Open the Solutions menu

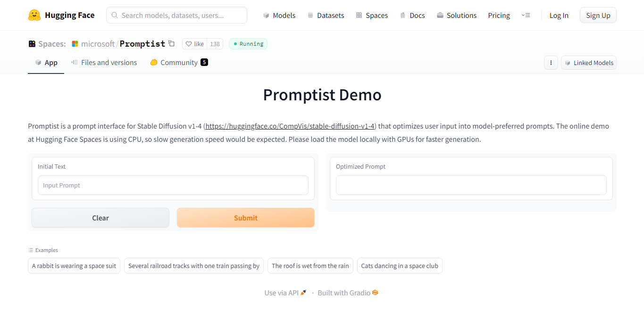(456, 15)
